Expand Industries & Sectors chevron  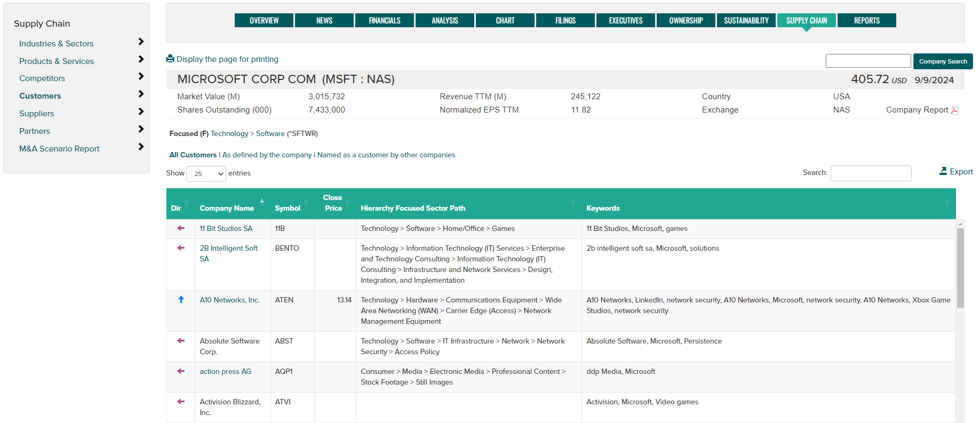[x=141, y=42]
